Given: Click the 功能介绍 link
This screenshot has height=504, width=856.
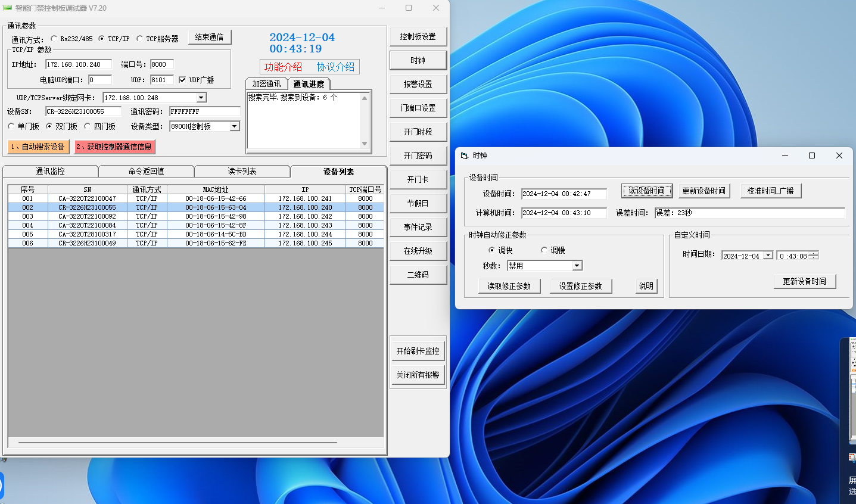Looking at the screenshot, I should [283, 67].
